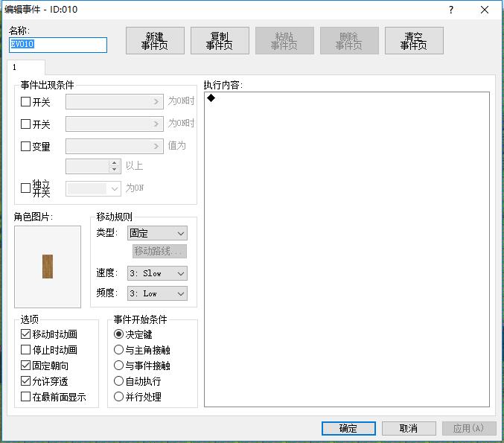Open the 类型 dropdown showing 固定
The width and height of the screenshot is (504, 443).
(x=157, y=233)
